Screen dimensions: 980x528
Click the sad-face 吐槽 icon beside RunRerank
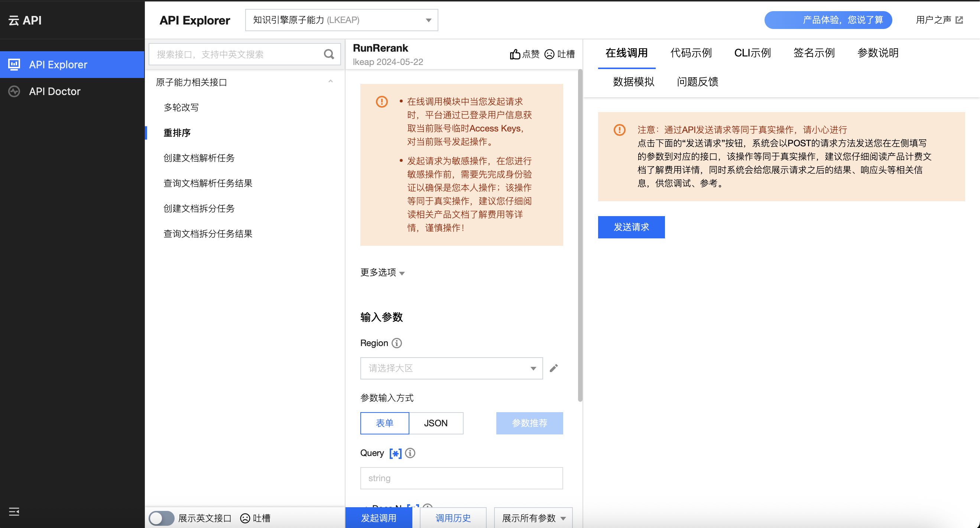coord(549,54)
